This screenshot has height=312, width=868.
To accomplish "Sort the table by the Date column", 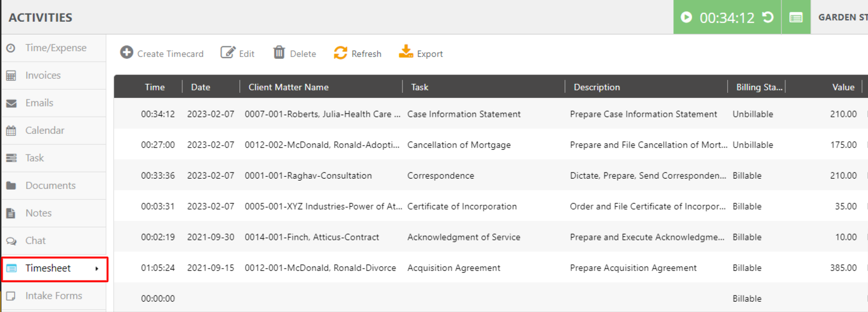I will point(200,87).
